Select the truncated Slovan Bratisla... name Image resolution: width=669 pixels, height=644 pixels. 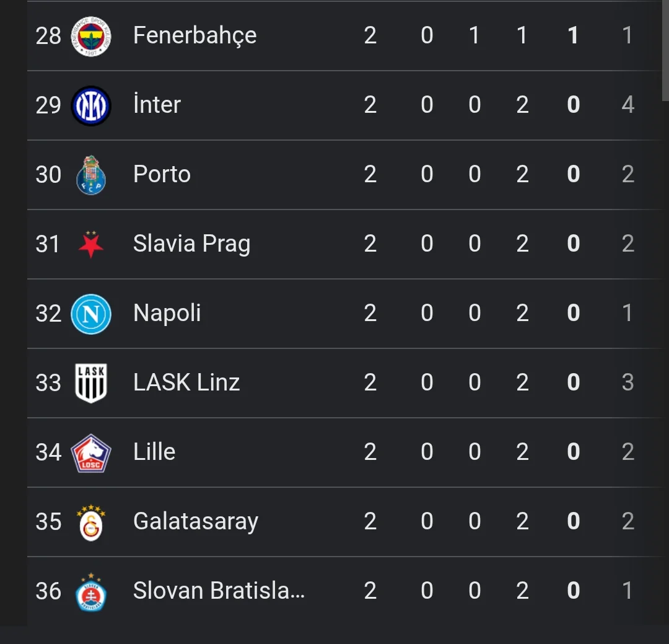point(219,591)
